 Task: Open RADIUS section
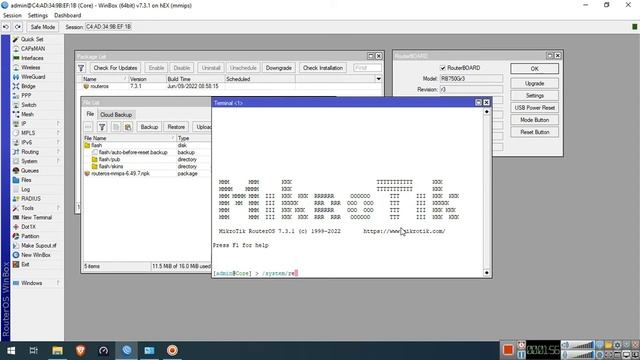coord(31,199)
